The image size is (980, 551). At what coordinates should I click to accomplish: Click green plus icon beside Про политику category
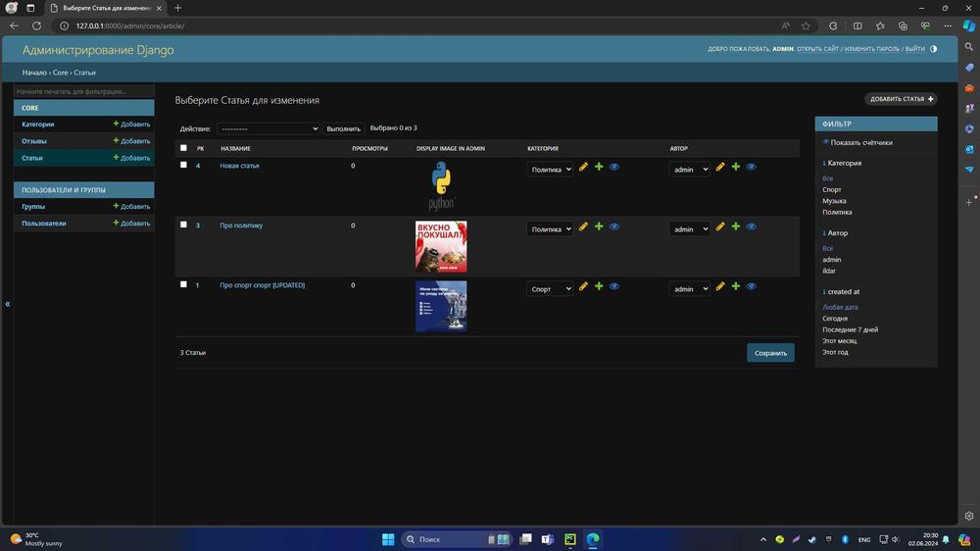tap(599, 226)
